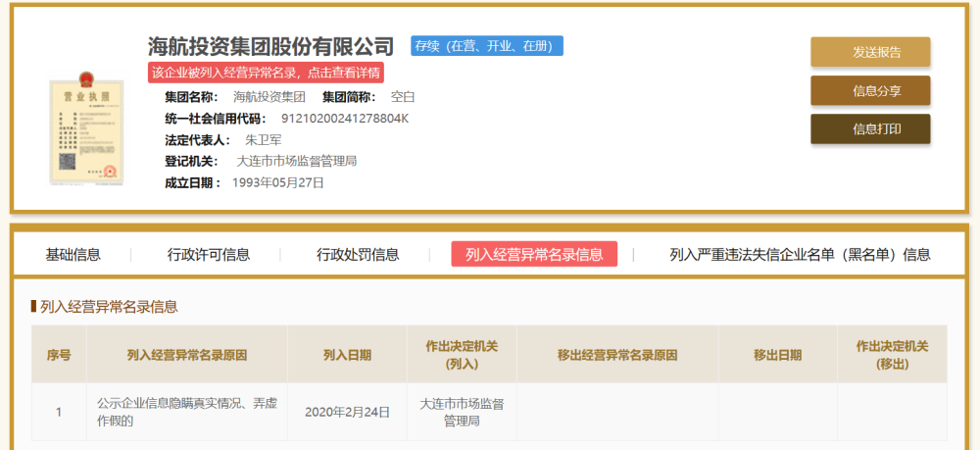This screenshot has height=450, width=980.
Task: Click the 信息分享 button
Action: tap(870, 90)
